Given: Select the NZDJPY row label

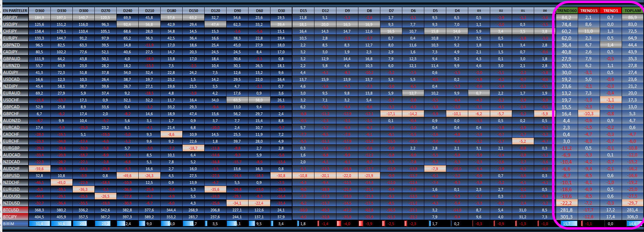Looking at the screenshot, I should coord(15,86).
